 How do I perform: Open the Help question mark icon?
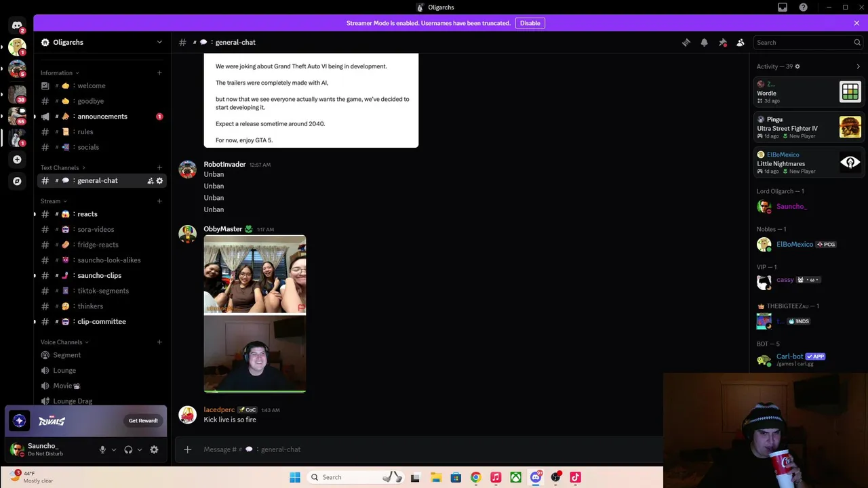pos(804,7)
